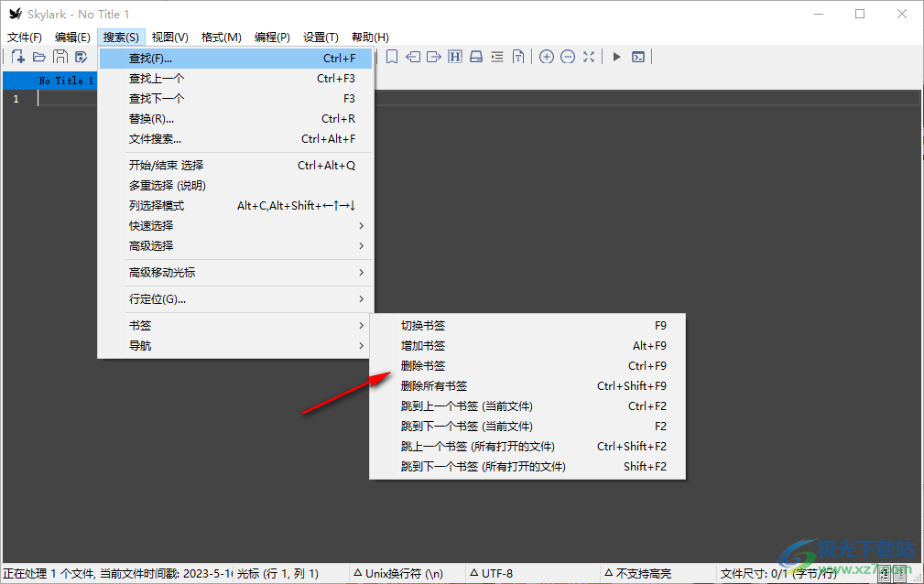924x584 pixels.
Task: Click the 正在处理 1 个文件 status text
Action: tap(117, 573)
